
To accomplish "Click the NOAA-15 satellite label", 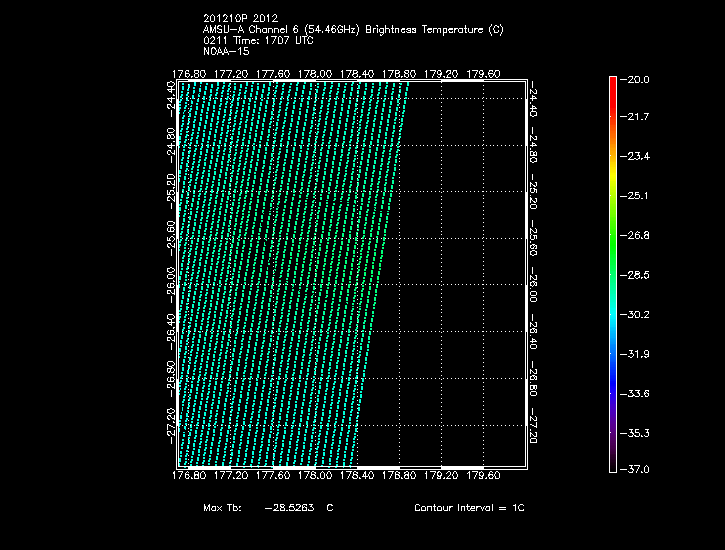I will tap(225, 50).
